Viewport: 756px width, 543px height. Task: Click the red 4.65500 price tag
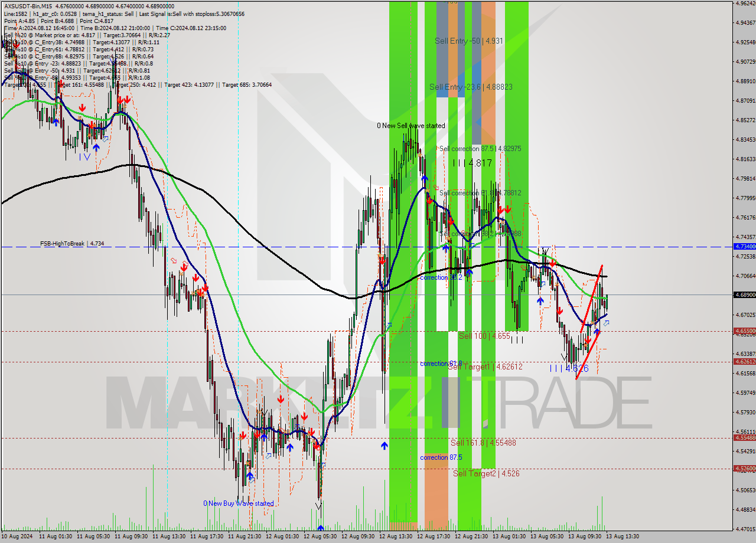744,331
